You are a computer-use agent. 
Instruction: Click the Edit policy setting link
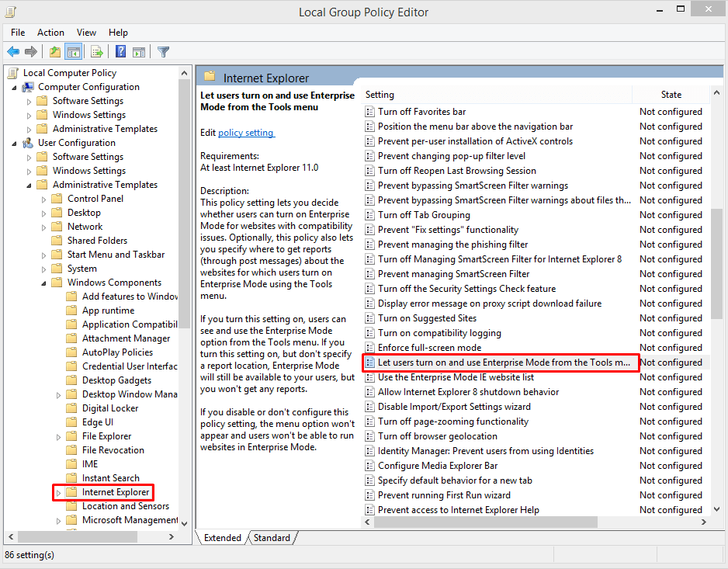click(x=246, y=133)
